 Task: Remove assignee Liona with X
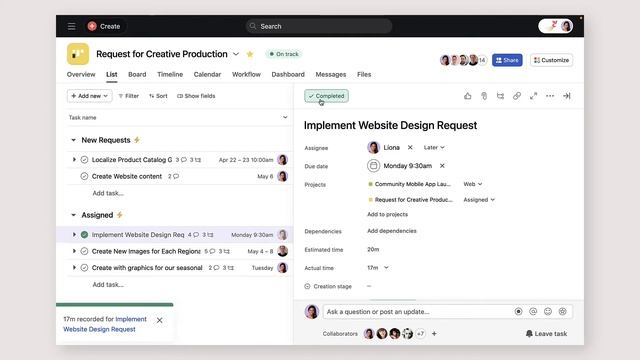410,147
